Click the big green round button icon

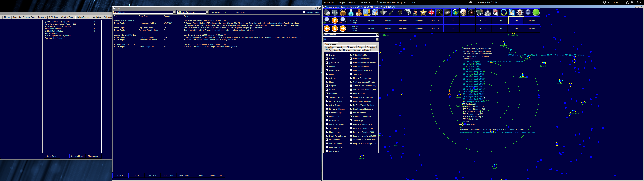[x=536, y=13]
